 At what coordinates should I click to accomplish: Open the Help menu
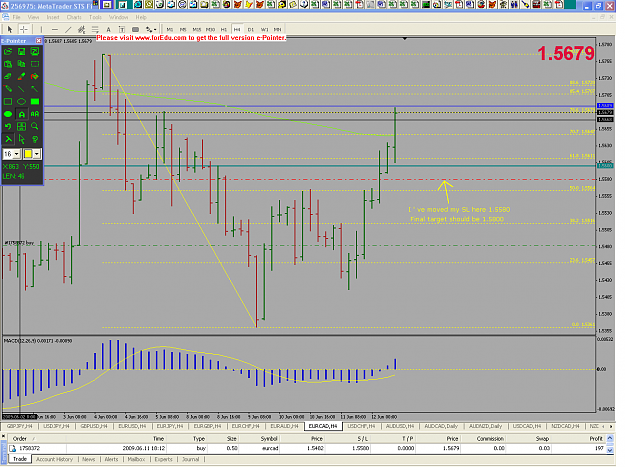141,17
